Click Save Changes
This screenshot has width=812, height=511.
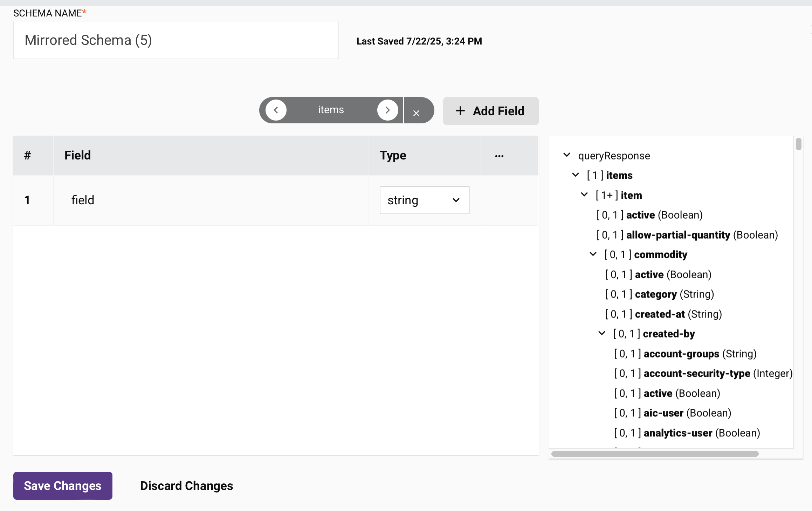62,486
